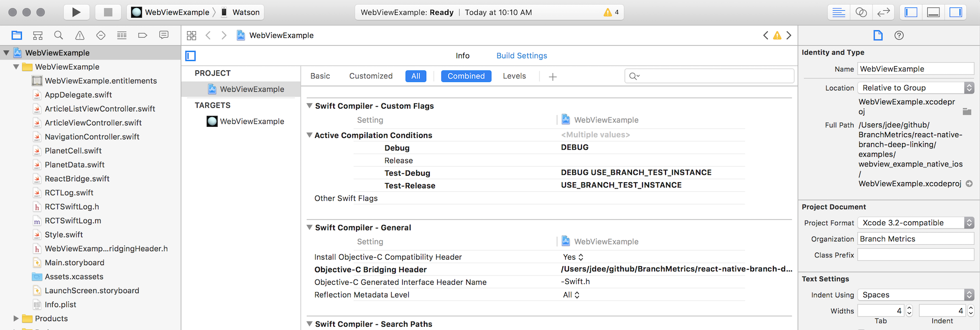The width and height of the screenshot is (980, 330).
Task: Open the breakpoint navigator
Action: point(143,35)
